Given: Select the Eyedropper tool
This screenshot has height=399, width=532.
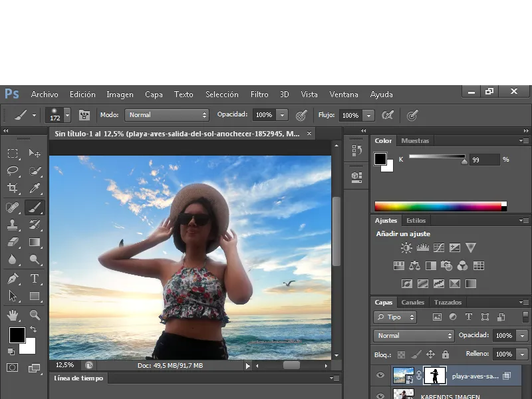Looking at the screenshot, I should click(x=35, y=188).
